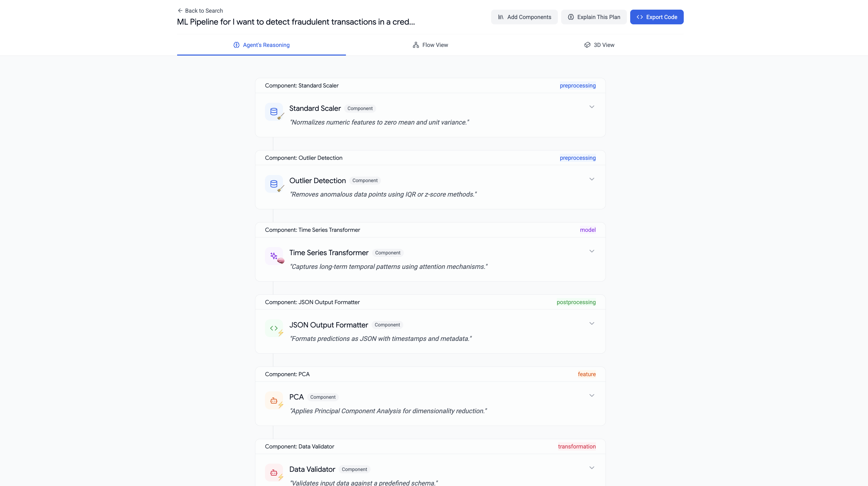Click the Standard Scaler database icon
Screen dimensions: 868x486
pos(274,111)
